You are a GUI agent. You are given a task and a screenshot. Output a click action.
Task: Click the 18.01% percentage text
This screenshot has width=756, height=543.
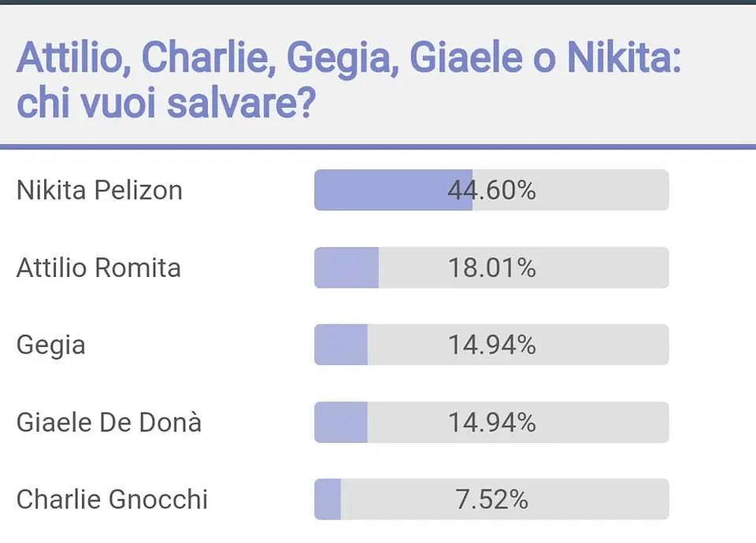[492, 268]
